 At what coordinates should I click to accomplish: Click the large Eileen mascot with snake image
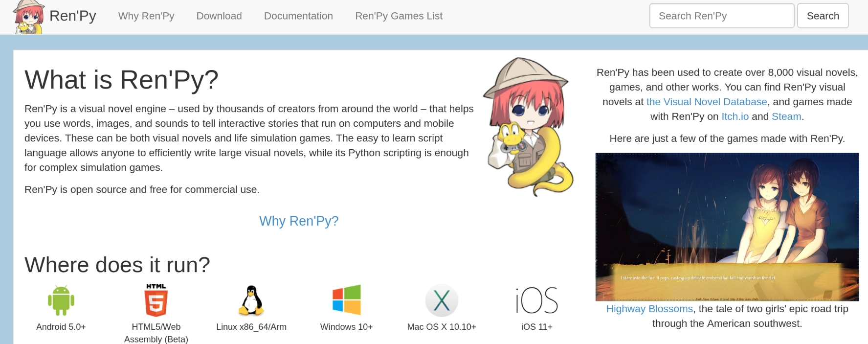pyautogui.click(x=529, y=127)
